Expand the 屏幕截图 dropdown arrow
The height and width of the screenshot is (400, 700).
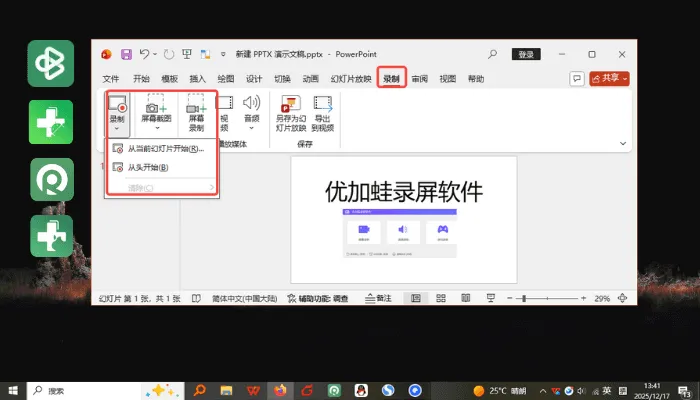pos(157,128)
